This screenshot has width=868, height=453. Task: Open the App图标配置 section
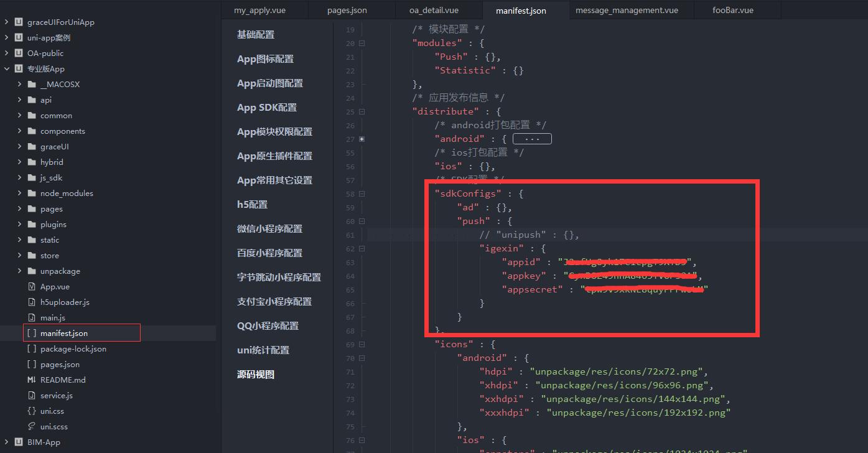265,59
